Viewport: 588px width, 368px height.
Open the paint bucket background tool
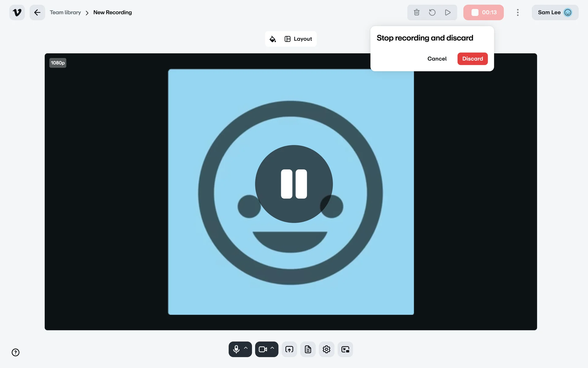[273, 39]
